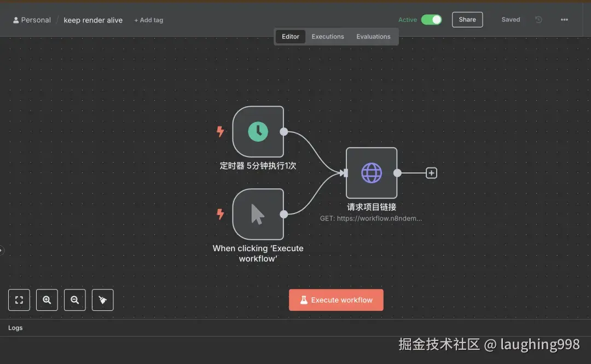The height and width of the screenshot is (364, 591).
Task: Click the lightning bolt on the schedule trigger
Action: click(x=221, y=131)
